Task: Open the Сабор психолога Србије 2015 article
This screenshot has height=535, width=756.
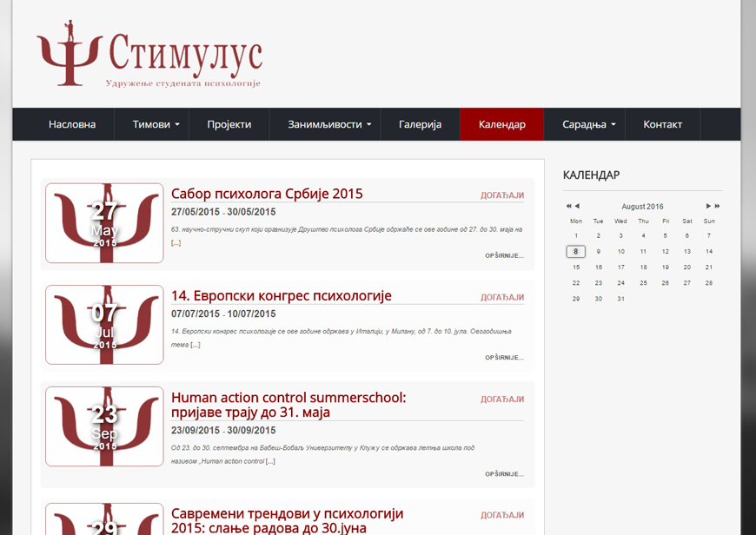Action: [267, 194]
